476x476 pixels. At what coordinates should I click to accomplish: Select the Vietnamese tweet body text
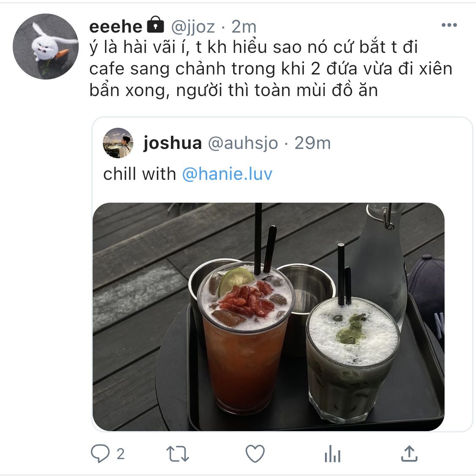click(x=271, y=69)
